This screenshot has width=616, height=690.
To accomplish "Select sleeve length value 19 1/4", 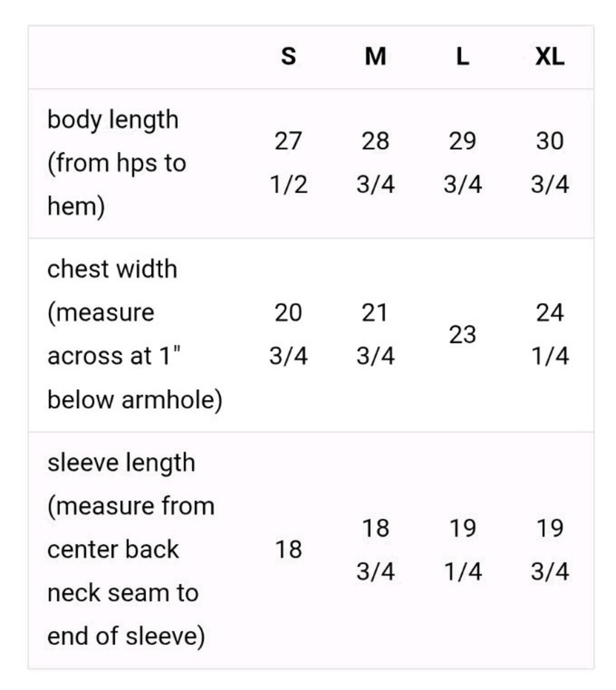I will tap(462, 549).
